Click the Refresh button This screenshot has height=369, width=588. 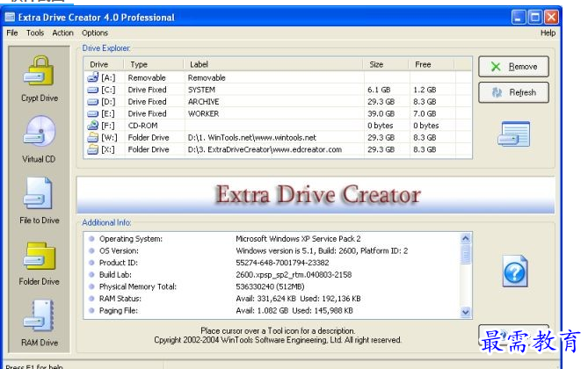coord(513,92)
